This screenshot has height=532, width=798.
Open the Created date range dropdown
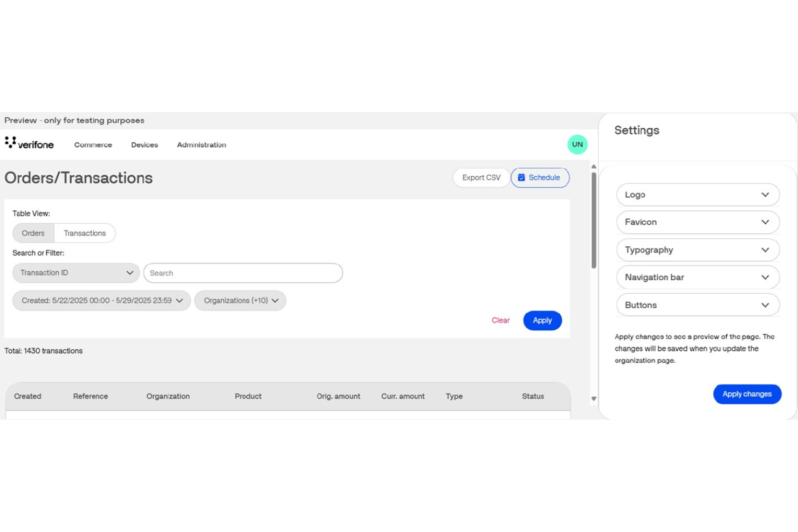(101, 301)
